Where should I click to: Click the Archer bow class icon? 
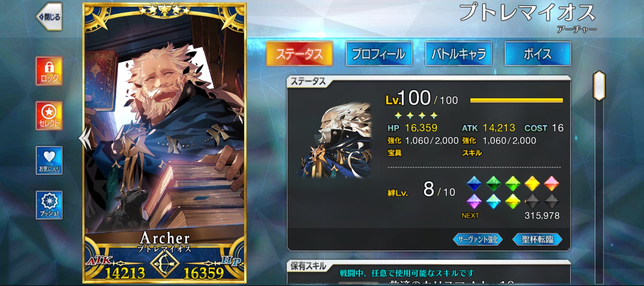coord(165,263)
